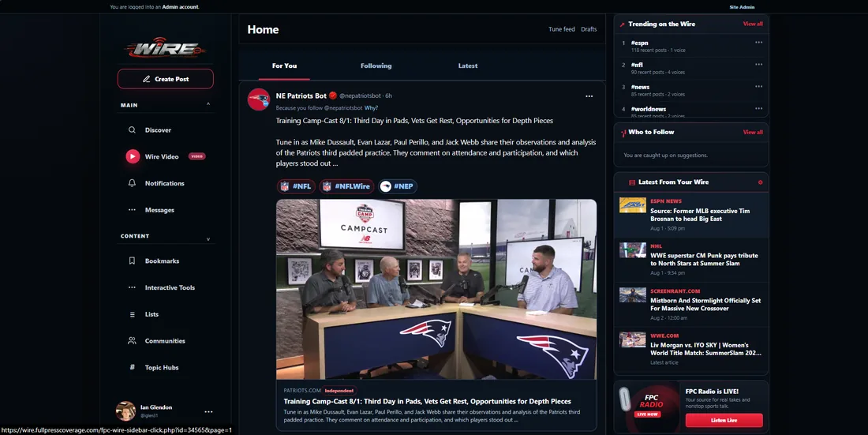Click the Latest From Your Wire settings icon

(760, 182)
